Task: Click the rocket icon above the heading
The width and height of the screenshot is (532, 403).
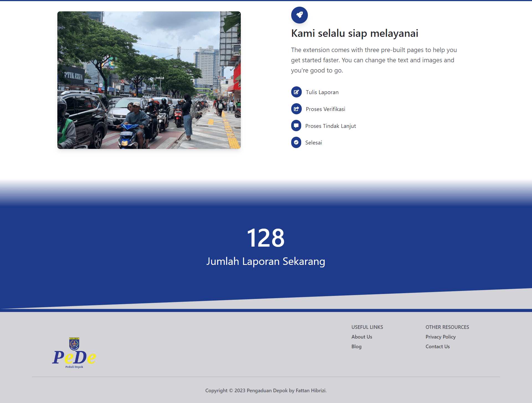Action: click(x=299, y=15)
